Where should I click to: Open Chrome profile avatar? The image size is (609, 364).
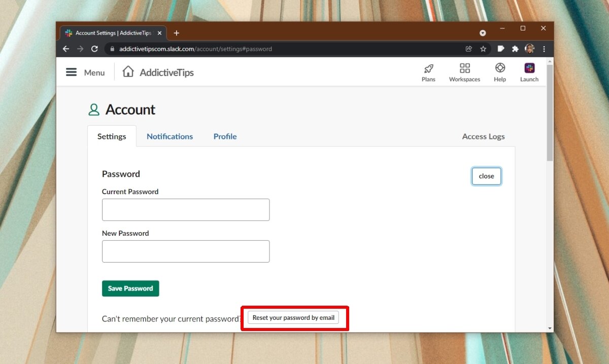(x=529, y=49)
